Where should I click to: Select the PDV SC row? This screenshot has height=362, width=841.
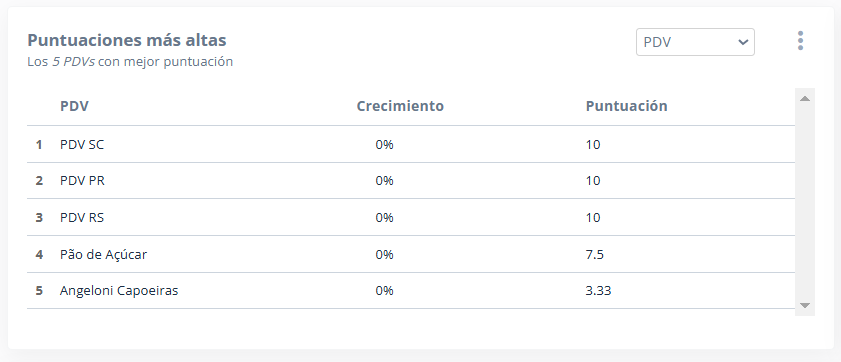(411, 144)
